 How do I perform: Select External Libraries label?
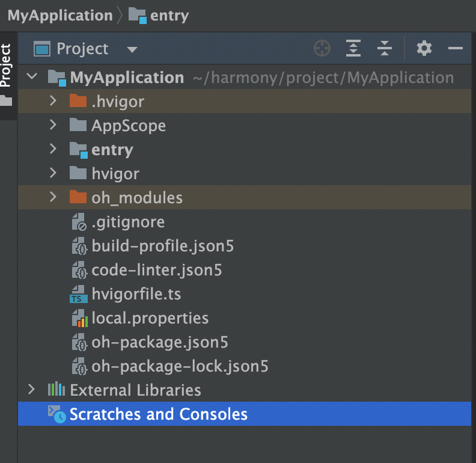click(x=135, y=390)
